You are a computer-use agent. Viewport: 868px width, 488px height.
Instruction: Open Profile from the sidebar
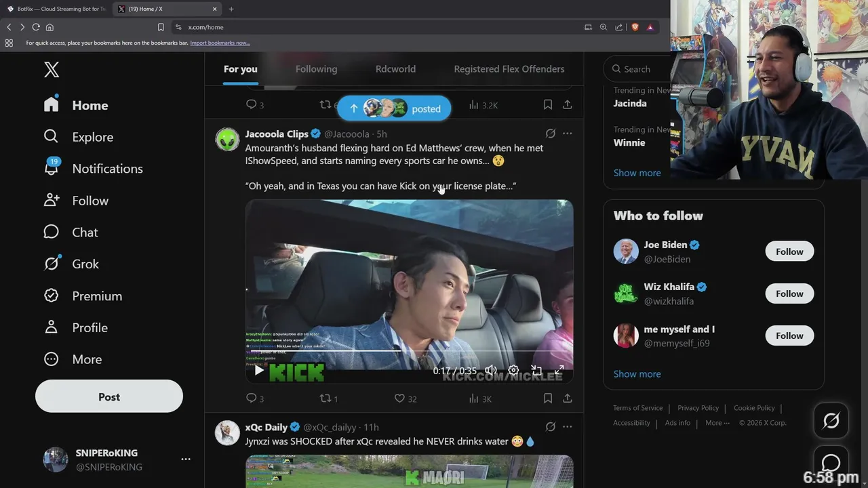(x=75, y=327)
